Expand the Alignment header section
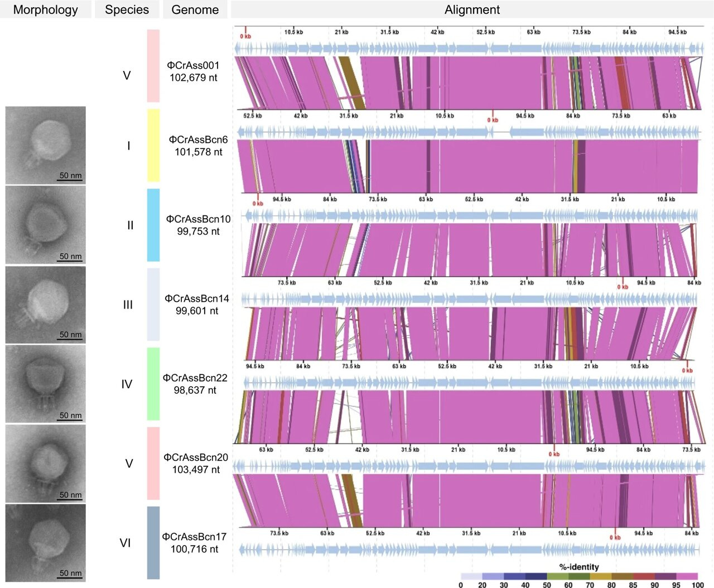 [x=472, y=9]
